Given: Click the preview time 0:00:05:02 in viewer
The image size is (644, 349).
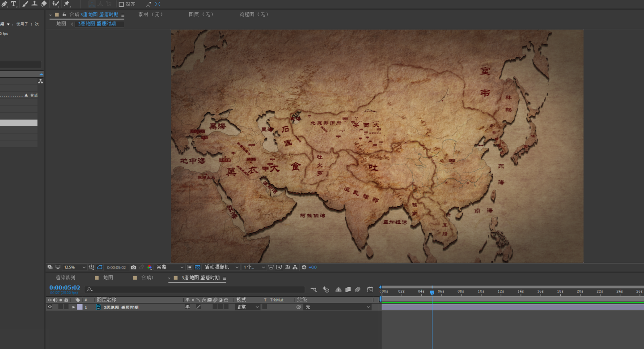Looking at the screenshot, I should (x=116, y=267).
